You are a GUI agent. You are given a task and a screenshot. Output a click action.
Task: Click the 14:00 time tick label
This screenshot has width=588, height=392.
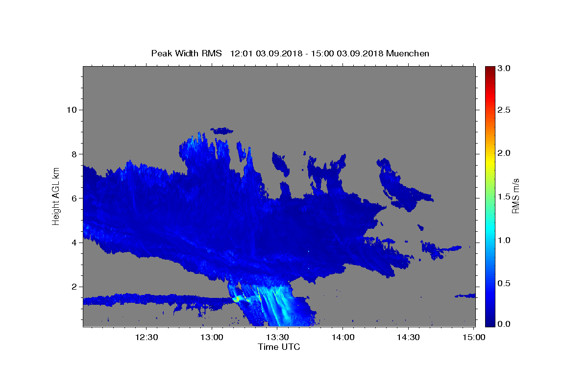(343, 337)
